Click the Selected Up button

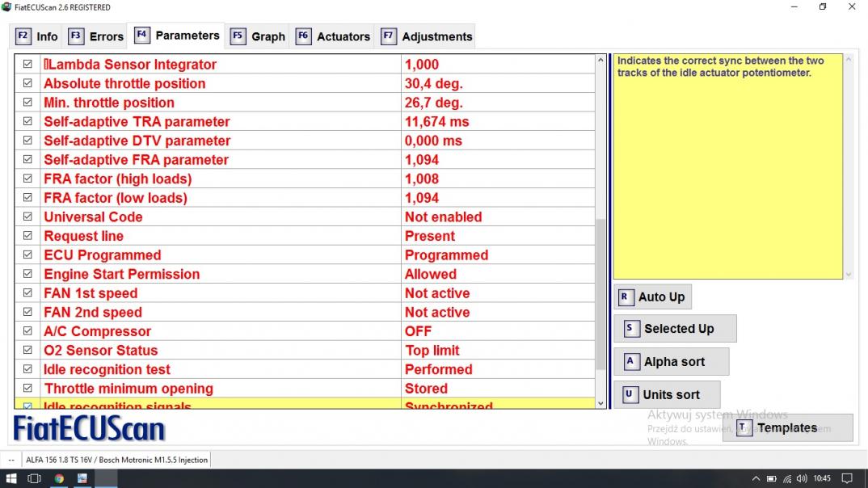tap(675, 329)
